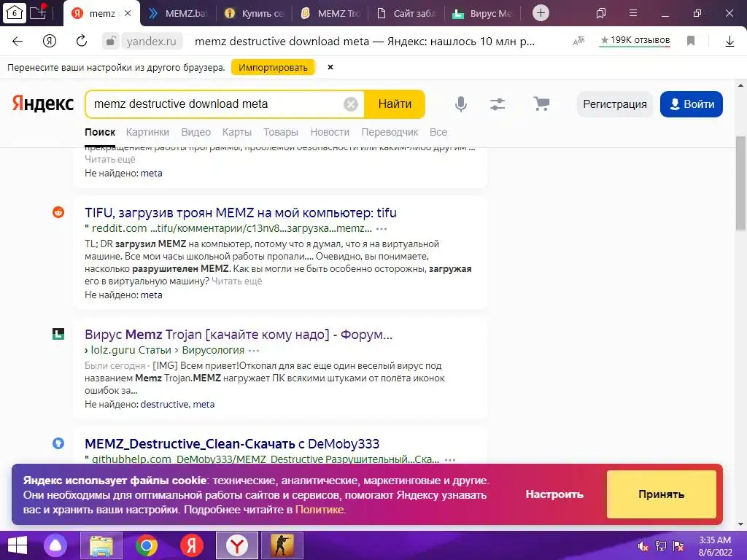The height and width of the screenshot is (560, 747).
Task: Click the Найти search button
Action: (395, 104)
